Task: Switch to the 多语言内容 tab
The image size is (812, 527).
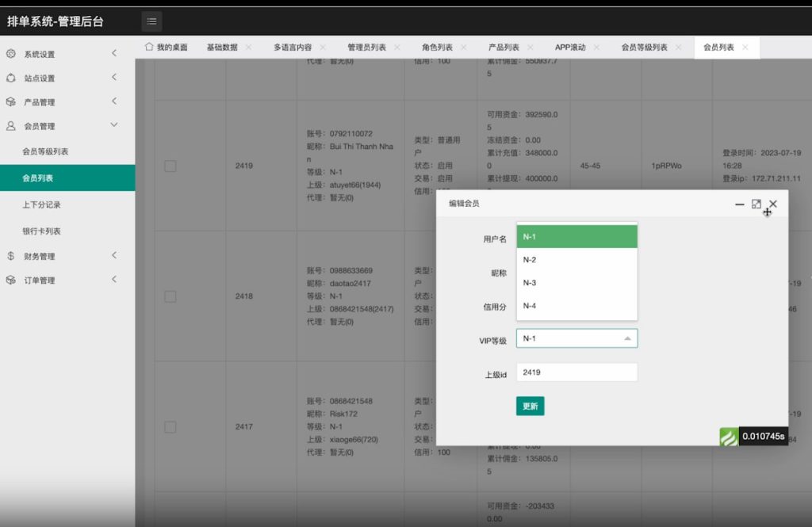Action: (293, 47)
